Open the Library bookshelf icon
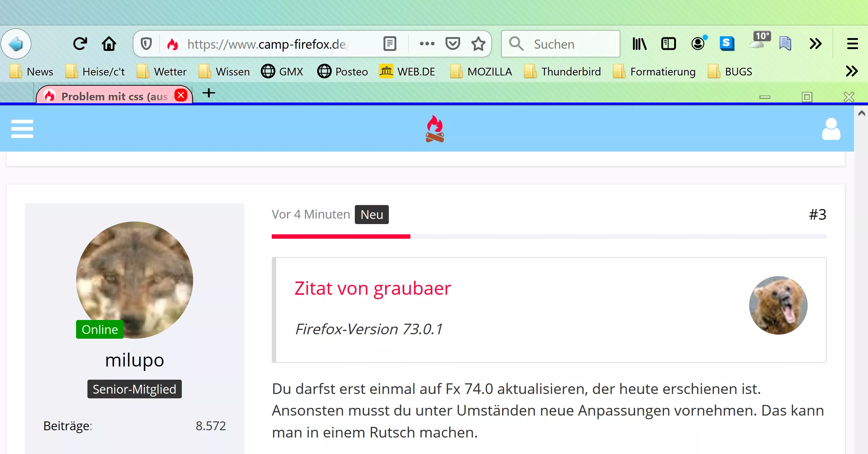Viewport: 868px width, 454px height. 639,44
